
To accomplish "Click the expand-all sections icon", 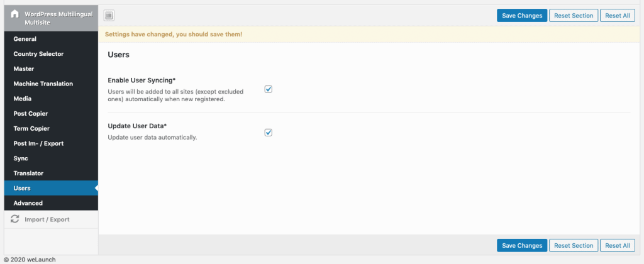I will pos(109,16).
